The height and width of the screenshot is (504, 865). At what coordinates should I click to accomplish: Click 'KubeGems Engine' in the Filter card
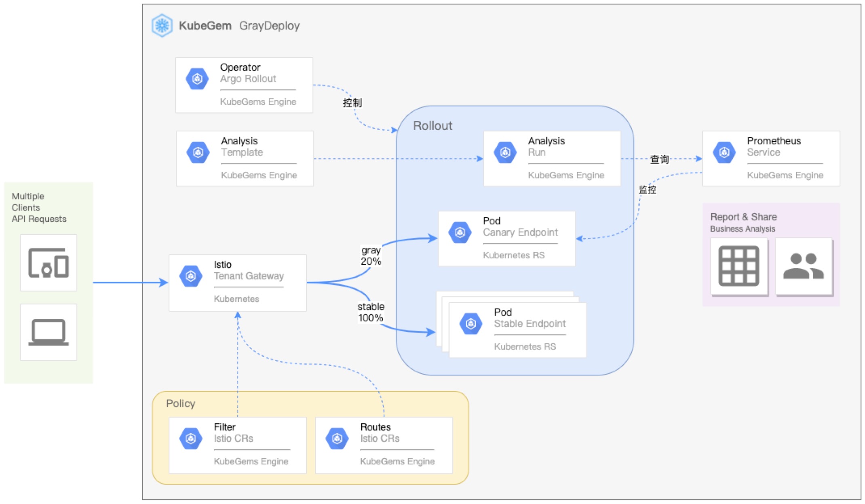tap(251, 462)
